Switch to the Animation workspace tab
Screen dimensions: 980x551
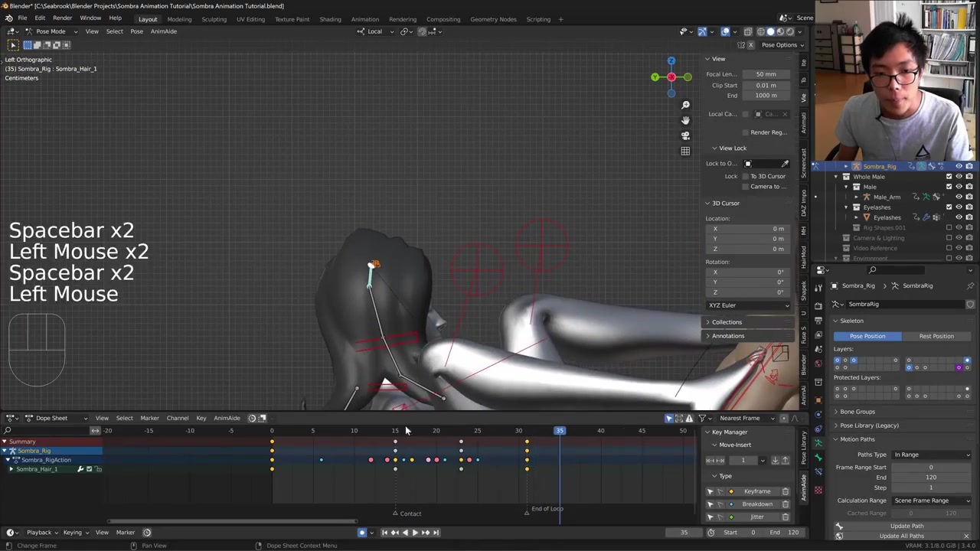pos(364,19)
